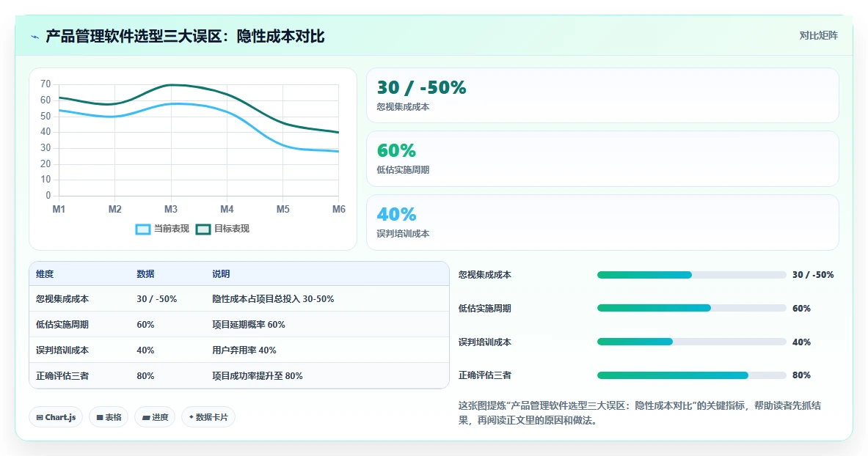
Task: Click the 误判培训成本 progress bar
Action: click(691, 342)
